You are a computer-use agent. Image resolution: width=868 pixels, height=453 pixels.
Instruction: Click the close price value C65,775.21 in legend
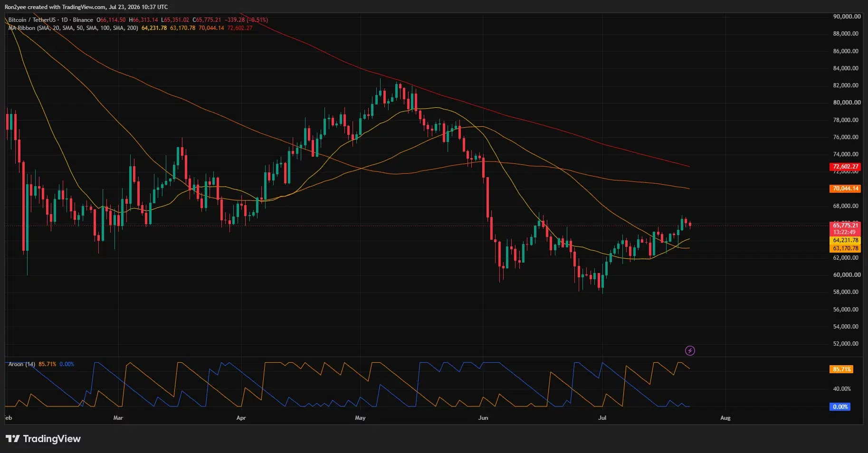[207, 20]
